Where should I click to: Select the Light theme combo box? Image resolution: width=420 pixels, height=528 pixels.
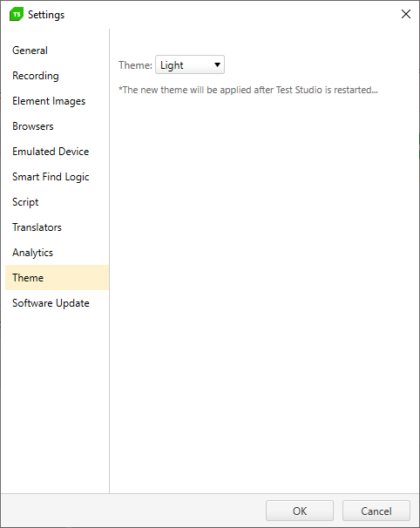coord(190,64)
